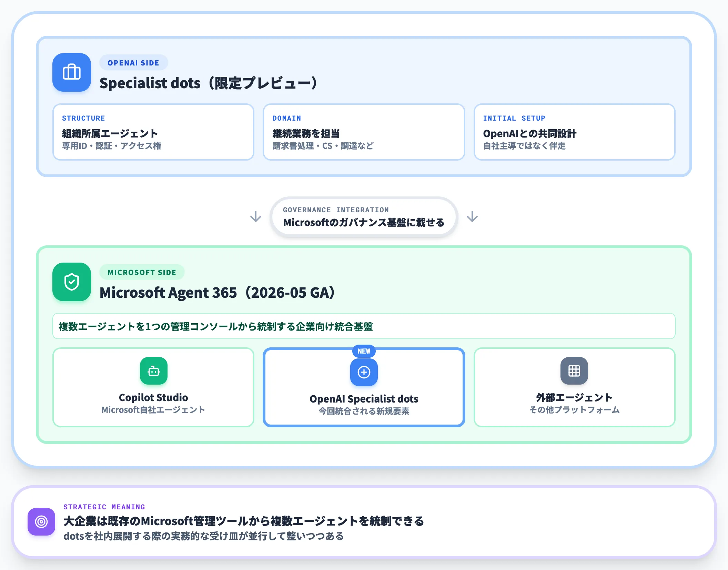Click the STRATEGIC MEANING label
Screen dimensions: 728x570
104,507
